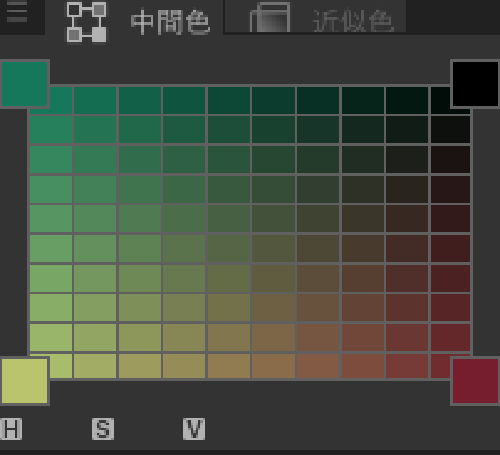Pick the olive tile at grid center
The height and width of the screenshot is (455, 500).
[x=229, y=248]
